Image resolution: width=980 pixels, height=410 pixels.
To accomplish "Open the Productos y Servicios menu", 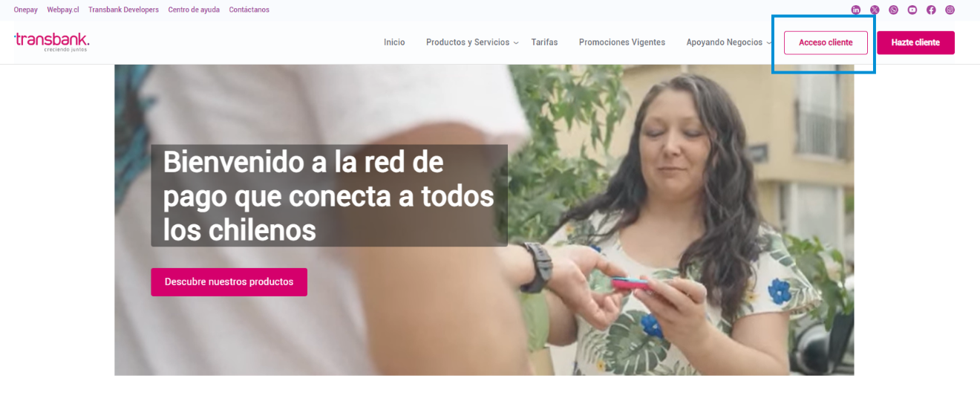I will [x=468, y=42].
